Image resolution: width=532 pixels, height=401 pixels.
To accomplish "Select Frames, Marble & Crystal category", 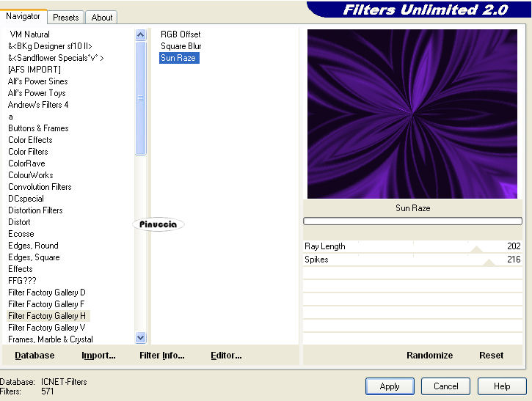I will point(51,339).
